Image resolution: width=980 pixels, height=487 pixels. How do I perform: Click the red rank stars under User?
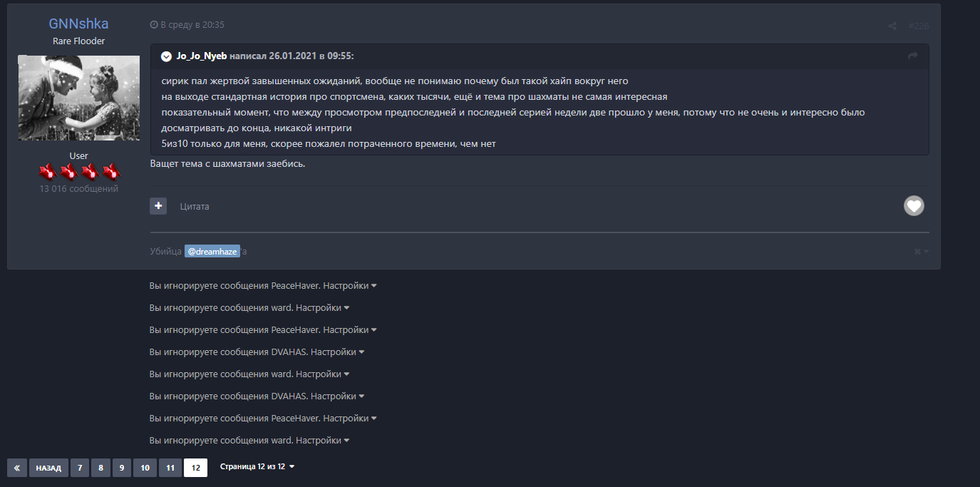click(78, 172)
